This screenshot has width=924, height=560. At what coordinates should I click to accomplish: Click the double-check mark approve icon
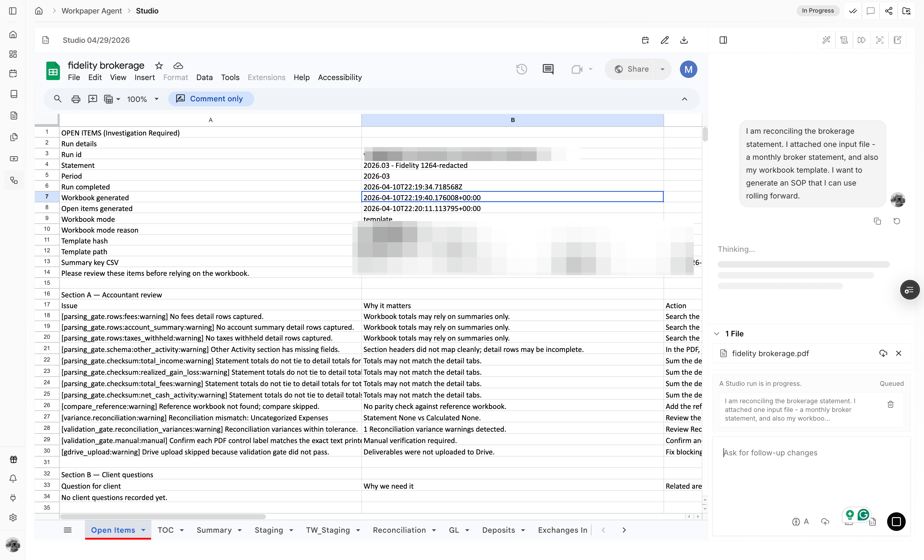[853, 11]
